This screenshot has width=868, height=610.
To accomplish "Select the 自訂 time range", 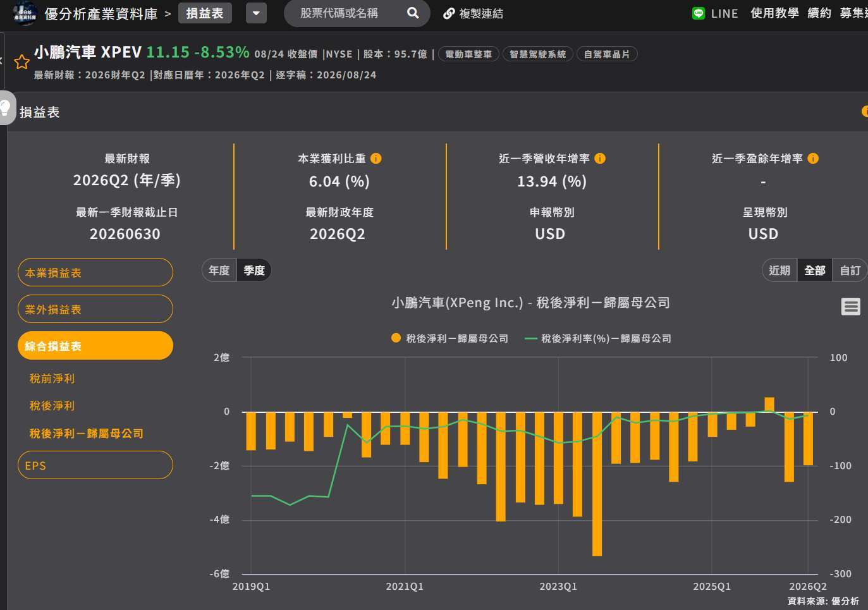I will click(850, 271).
